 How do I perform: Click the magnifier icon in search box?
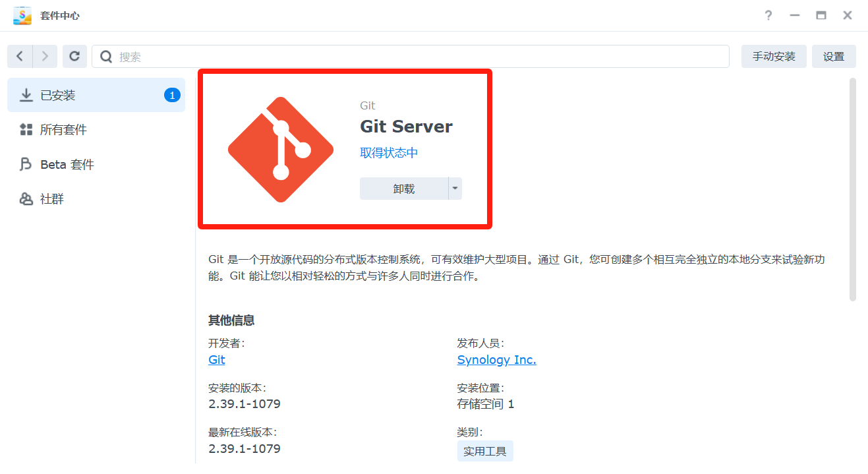106,57
